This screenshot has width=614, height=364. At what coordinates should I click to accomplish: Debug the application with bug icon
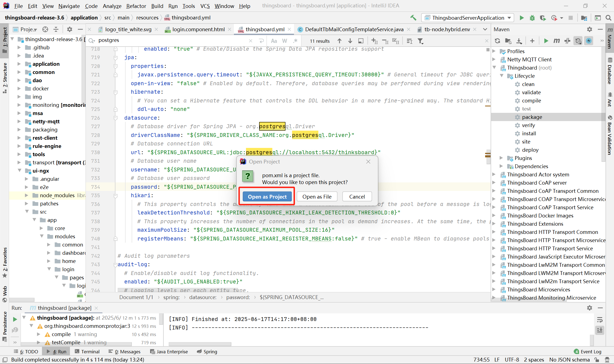click(532, 18)
